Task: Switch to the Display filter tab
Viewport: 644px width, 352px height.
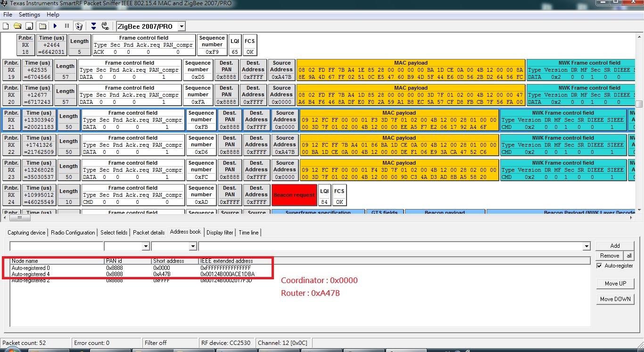Action: 220,233
